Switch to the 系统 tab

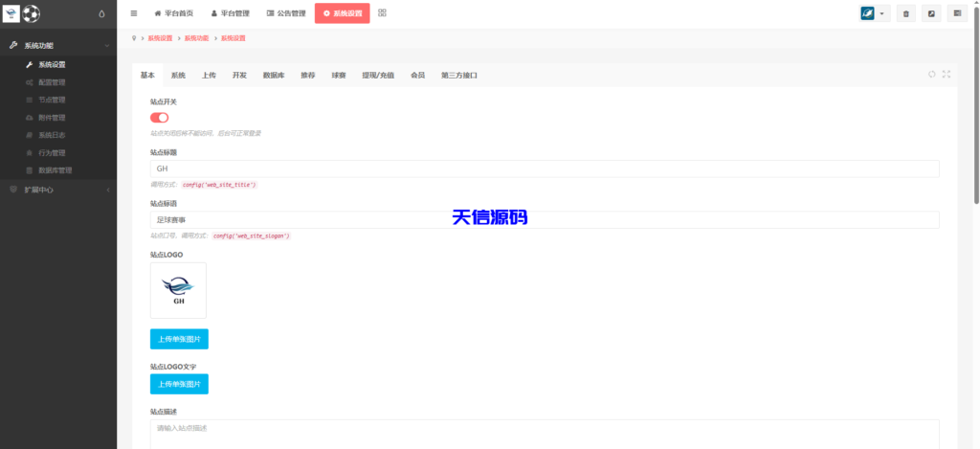pos(178,75)
